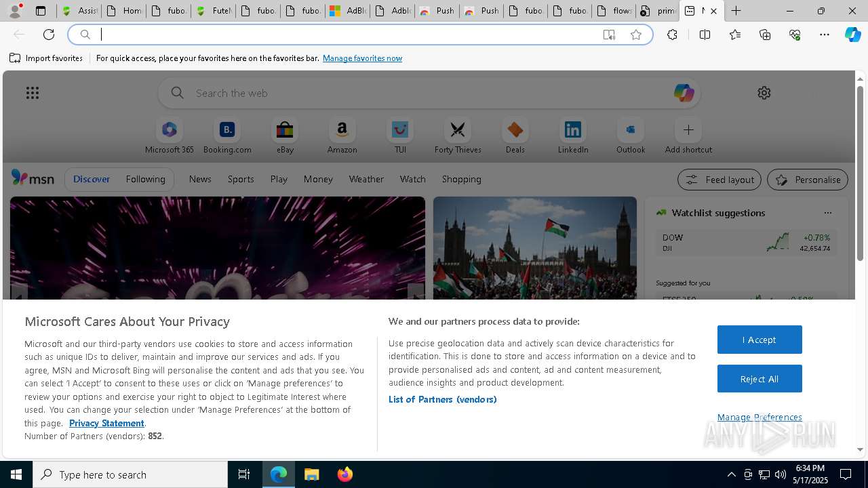
Task: Open the Shopping section
Action: (462, 179)
